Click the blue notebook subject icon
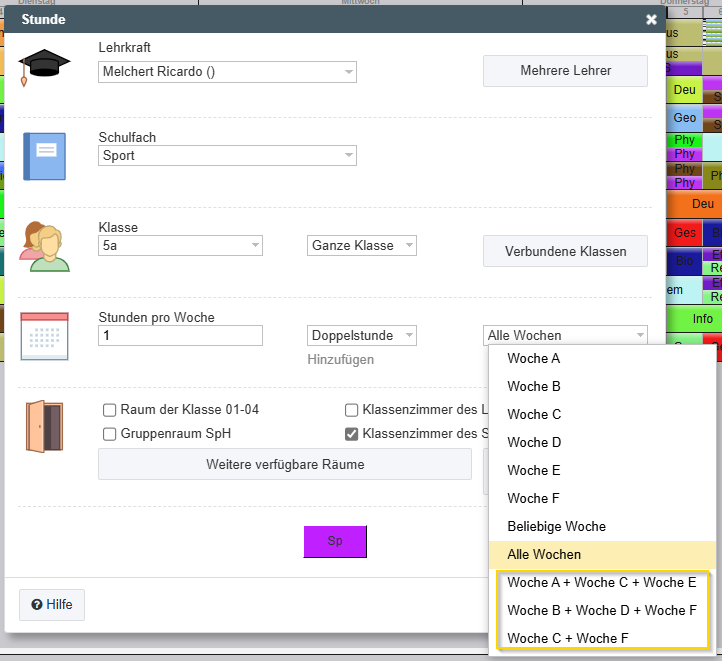This screenshot has width=722, height=661. pyautogui.click(x=44, y=157)
